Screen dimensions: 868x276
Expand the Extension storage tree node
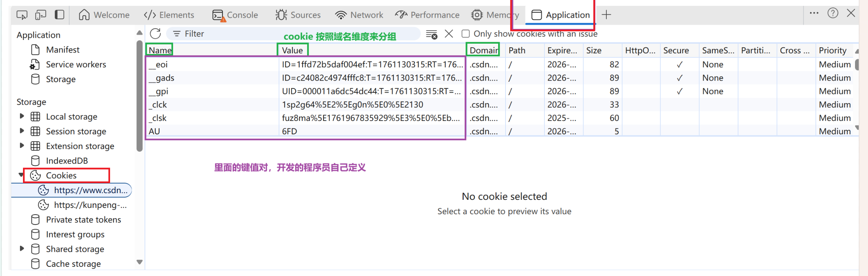tap(22, 146)
